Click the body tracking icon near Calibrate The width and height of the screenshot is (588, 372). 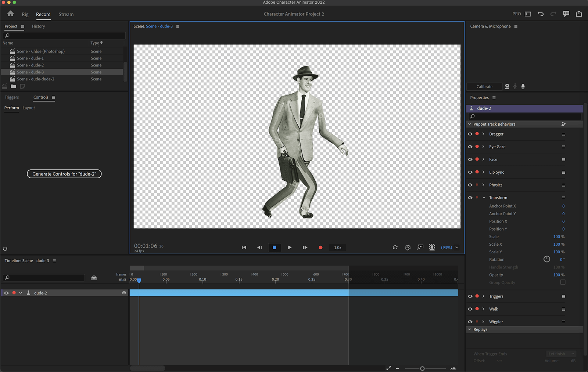[515, 86]
